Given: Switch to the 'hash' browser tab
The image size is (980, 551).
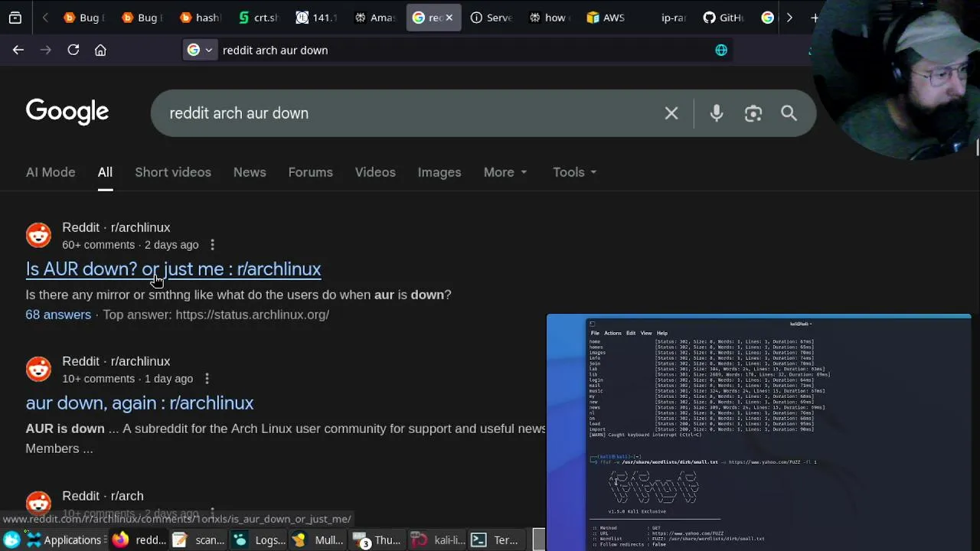Looking at the screenshot, I should (x=199, y=18).
